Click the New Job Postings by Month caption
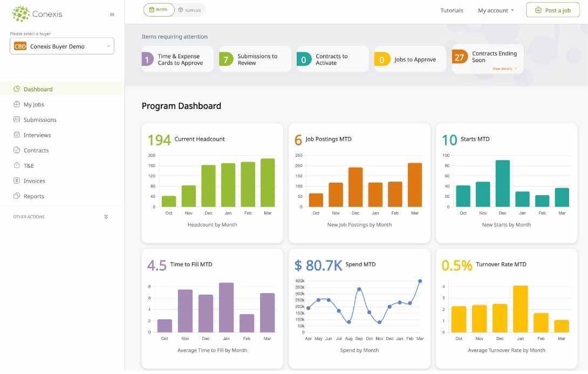Screen dimensions: 588x374 coord(359,225)
